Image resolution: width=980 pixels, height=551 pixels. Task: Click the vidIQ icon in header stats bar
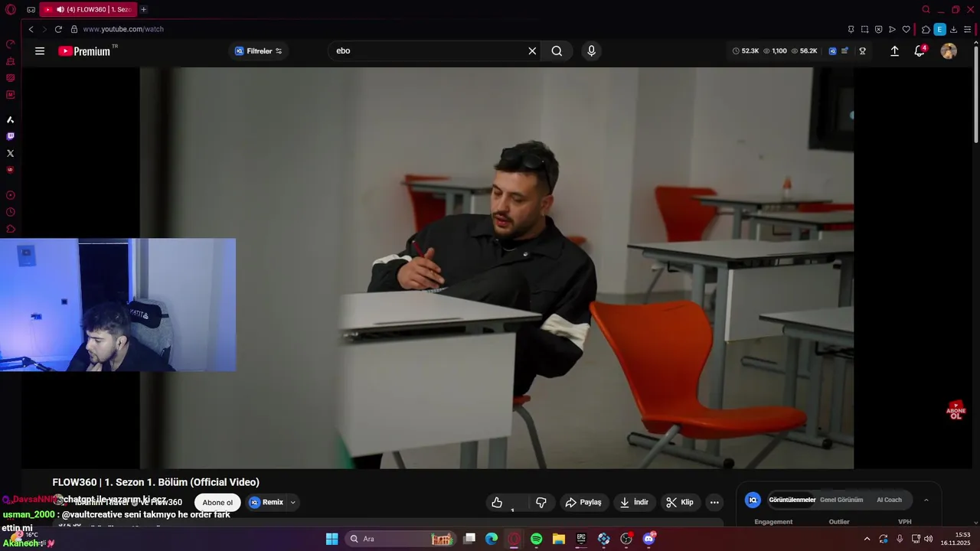[x=832, y=51]
